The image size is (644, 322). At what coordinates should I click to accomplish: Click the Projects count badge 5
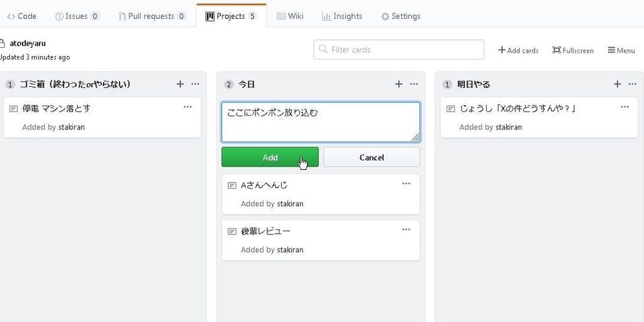tap(252, 16)
